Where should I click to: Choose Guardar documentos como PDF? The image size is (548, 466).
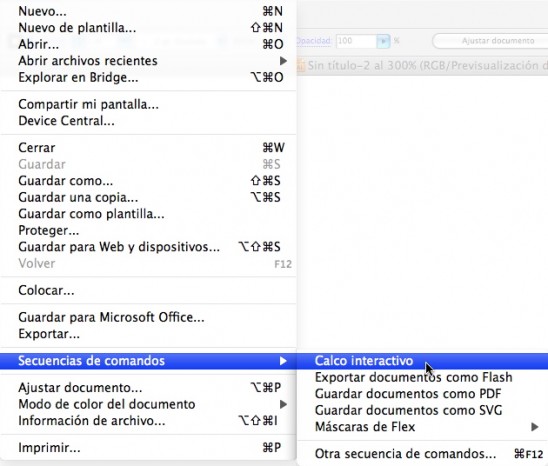click(x=422, y=394)
